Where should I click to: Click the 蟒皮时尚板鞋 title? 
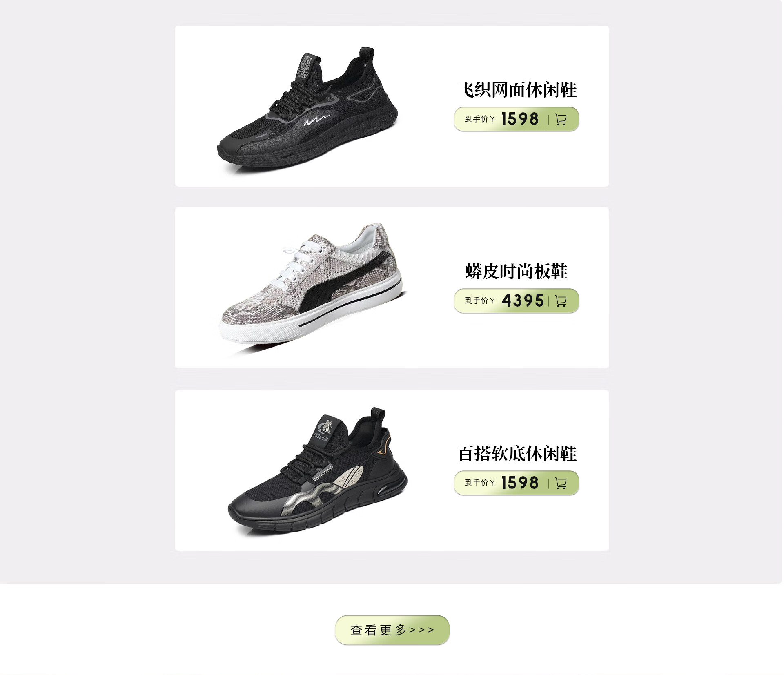click(x=517, y=272)
